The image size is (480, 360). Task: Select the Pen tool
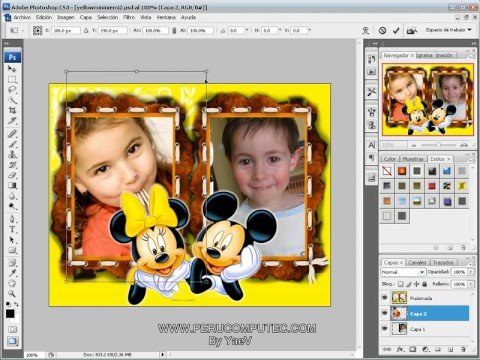coord(12,219)
